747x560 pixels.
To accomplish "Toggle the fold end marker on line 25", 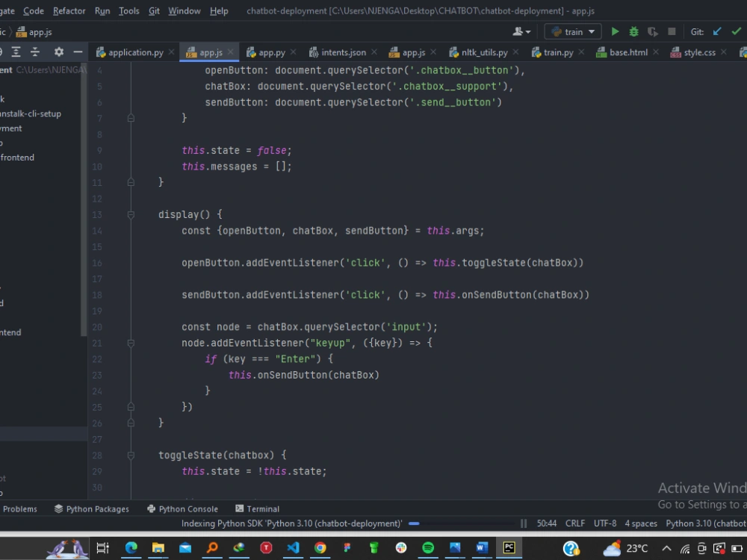I will point(131,407).
